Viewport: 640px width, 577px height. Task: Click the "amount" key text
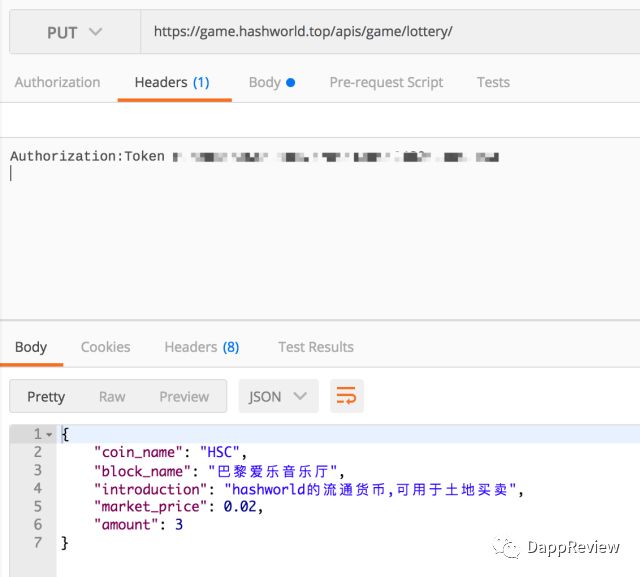pyautogui.click(x=126, y=525)
